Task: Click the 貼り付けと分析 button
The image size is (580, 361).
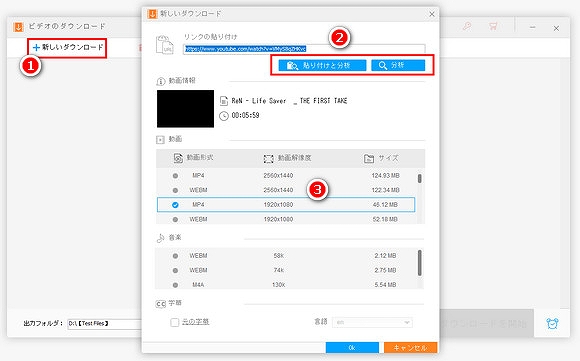Action: coord(322,65)
